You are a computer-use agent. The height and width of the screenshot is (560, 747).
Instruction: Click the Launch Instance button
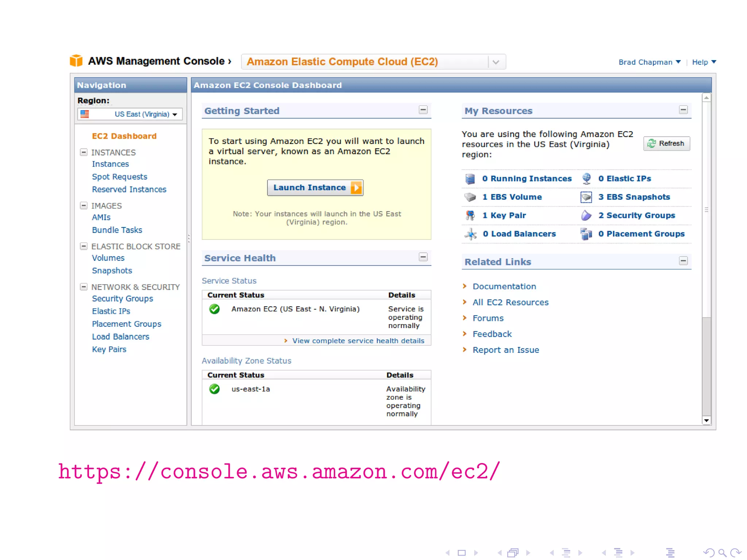pyautogui.click(x=315, y=188)
